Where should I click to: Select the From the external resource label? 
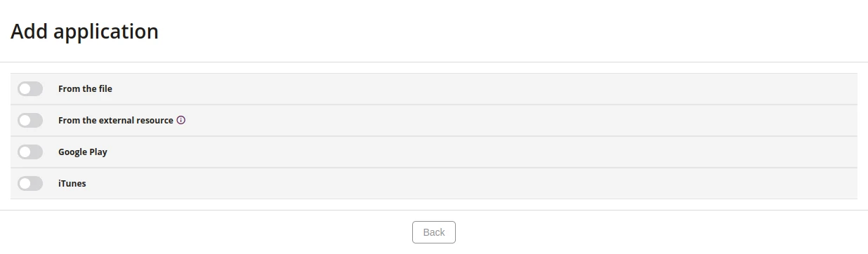click(x=116, y=121)
